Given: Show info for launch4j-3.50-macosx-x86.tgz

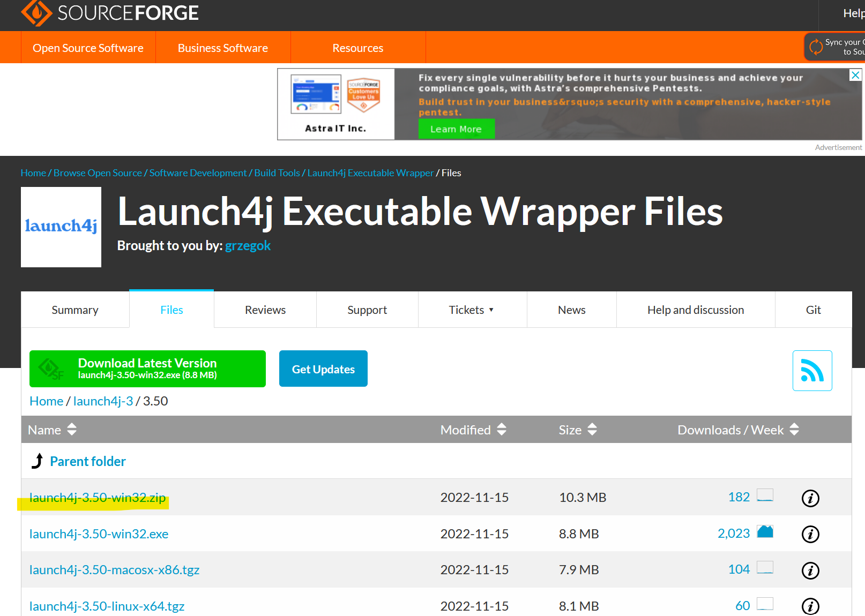Looking at the screenshot, I should 810,570.
